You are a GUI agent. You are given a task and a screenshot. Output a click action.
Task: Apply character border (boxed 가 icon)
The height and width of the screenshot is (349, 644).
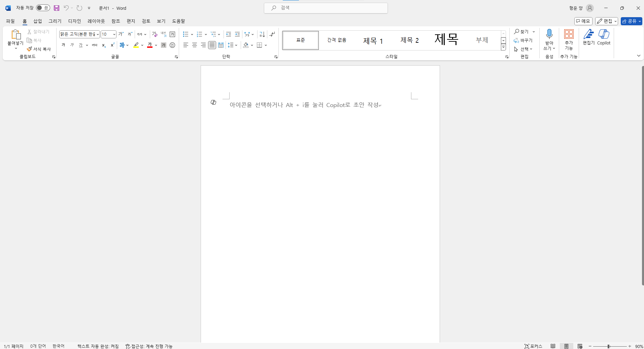pos(172,34)
